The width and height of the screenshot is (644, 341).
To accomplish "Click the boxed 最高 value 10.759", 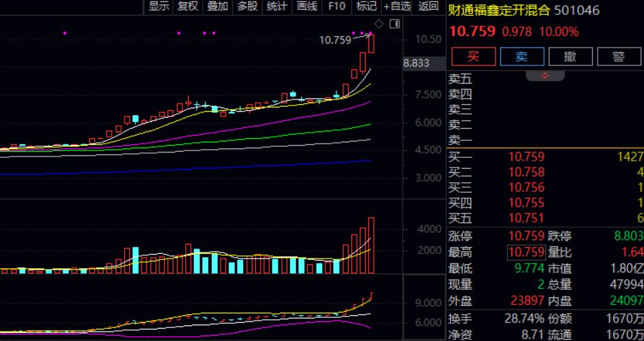I will [x=526, y=252].
